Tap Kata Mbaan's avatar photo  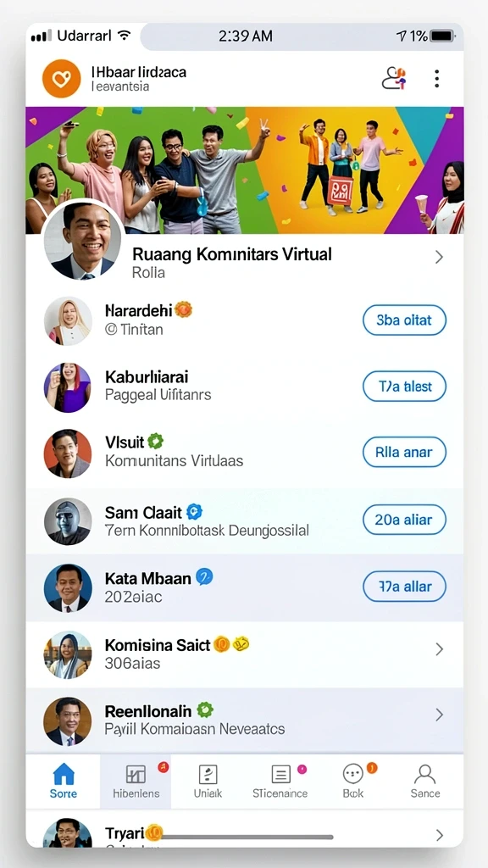(x=68, y=588)
